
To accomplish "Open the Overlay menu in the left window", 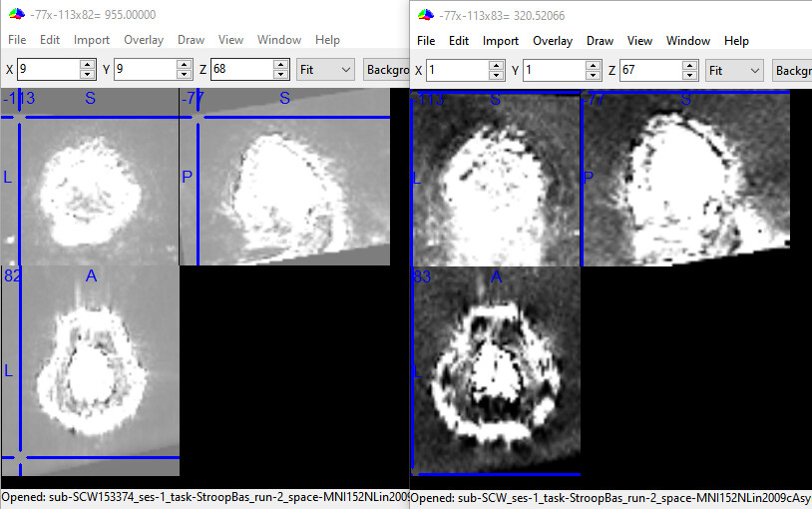I will (144, 40).
